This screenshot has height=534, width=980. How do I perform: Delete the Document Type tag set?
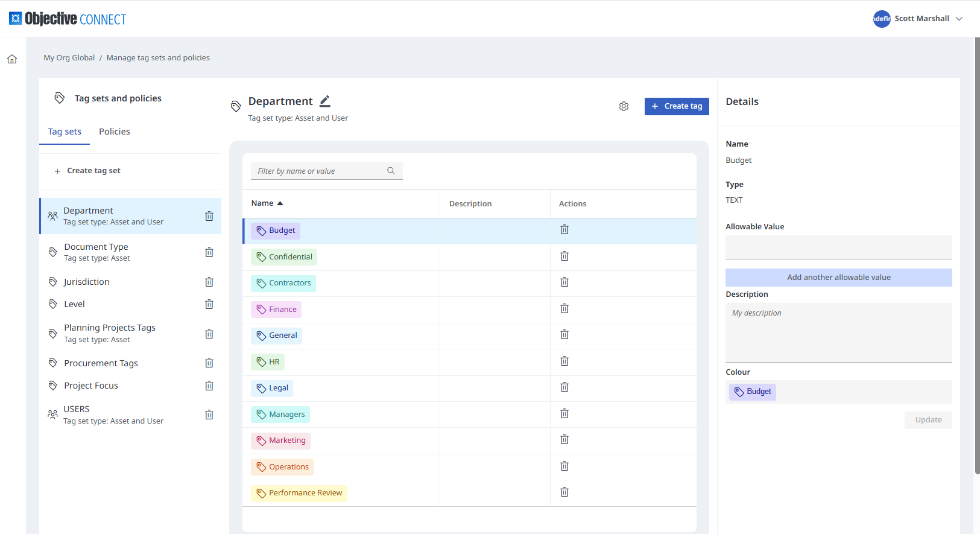[209, 252]
